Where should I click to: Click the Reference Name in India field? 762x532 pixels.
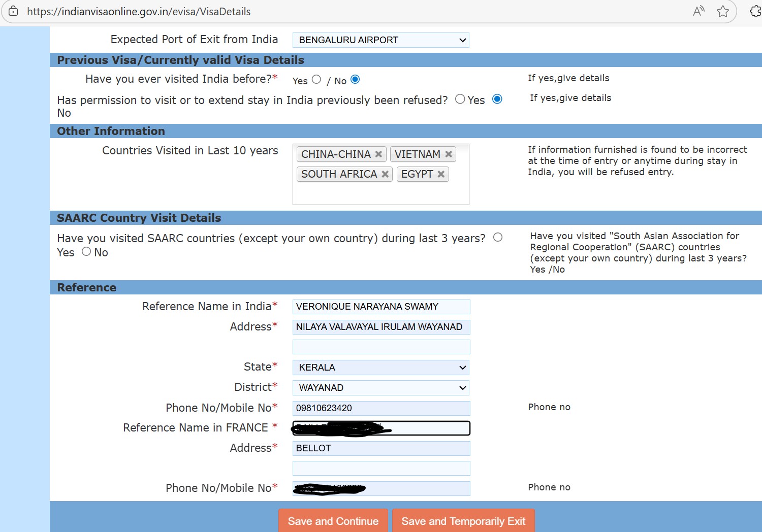(381, 307)
